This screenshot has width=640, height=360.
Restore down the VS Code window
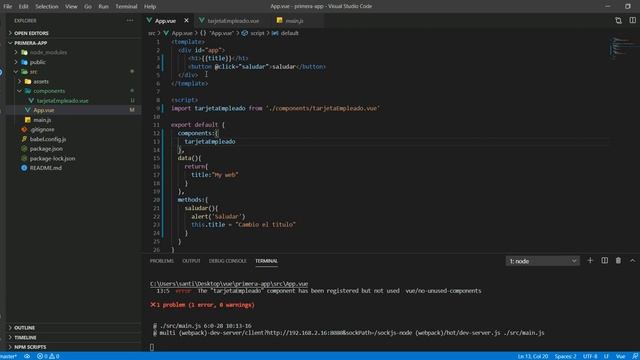click(627, 6)
